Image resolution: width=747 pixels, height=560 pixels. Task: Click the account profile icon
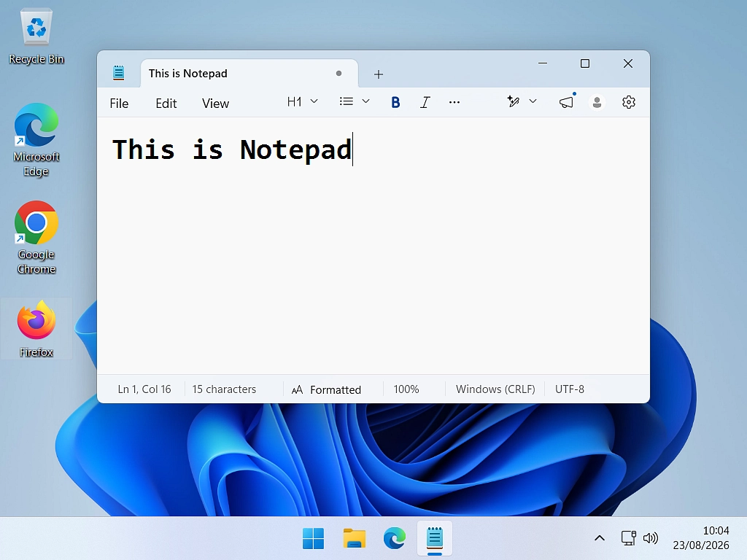click(x=597, y=102)
